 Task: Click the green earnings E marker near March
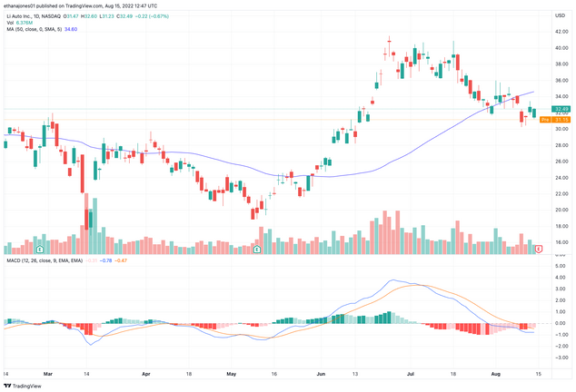pyautogui.click(x=40, y=250)
